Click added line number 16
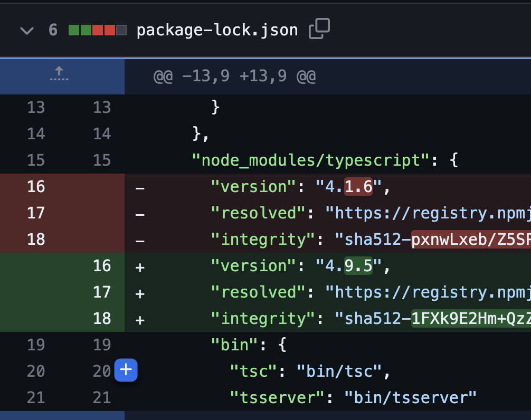531x420 pixels. point(102,266)
